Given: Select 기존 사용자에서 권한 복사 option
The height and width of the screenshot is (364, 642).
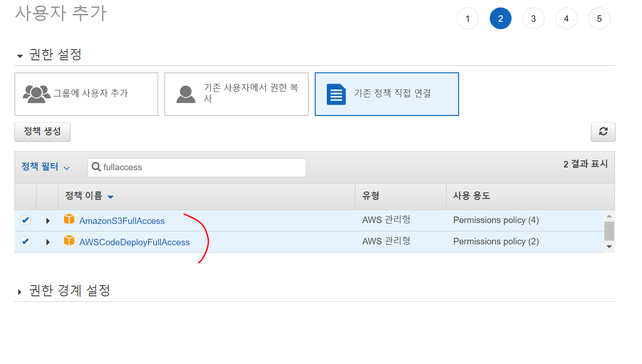Looking at the screenshot, I should 236,94.
